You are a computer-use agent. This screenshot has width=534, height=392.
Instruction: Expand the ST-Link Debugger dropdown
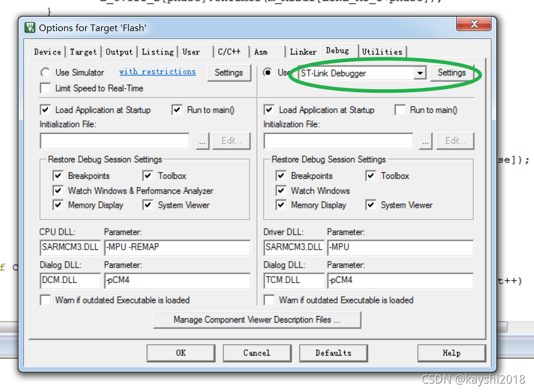click(420, 73)
